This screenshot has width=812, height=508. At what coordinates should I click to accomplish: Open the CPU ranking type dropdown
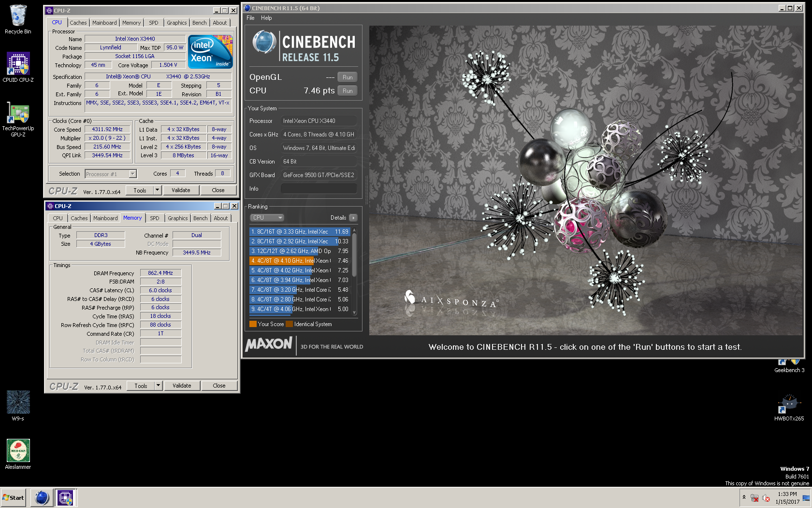click(x=267, y=218)
